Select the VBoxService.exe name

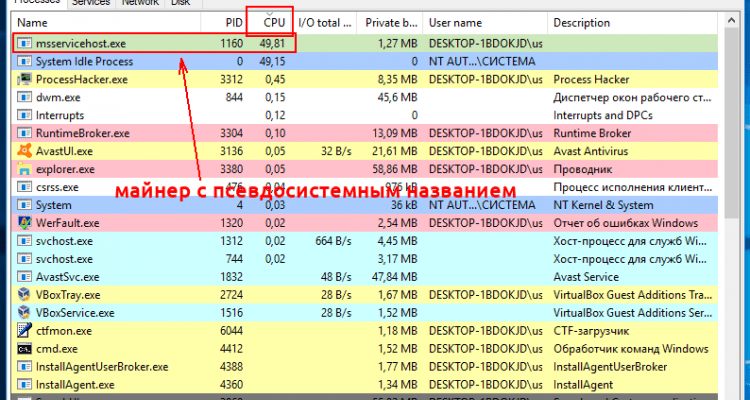75,312
